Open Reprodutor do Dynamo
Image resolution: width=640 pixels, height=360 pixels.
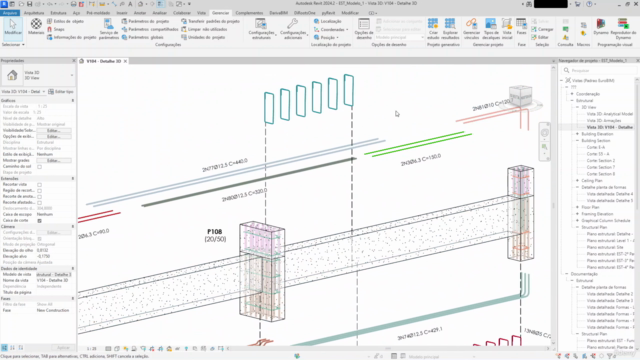click(x=623, y=29)
